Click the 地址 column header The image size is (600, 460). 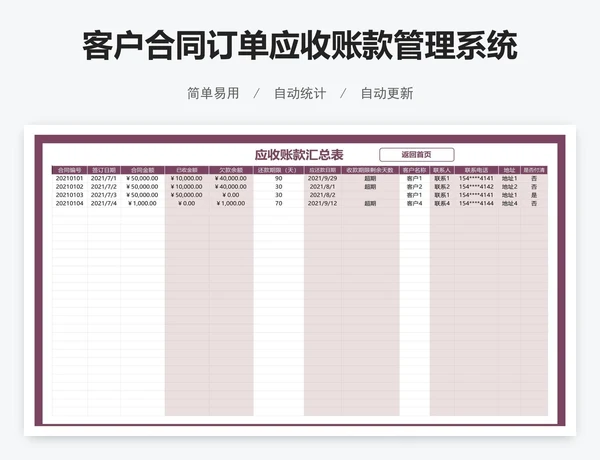509,170
